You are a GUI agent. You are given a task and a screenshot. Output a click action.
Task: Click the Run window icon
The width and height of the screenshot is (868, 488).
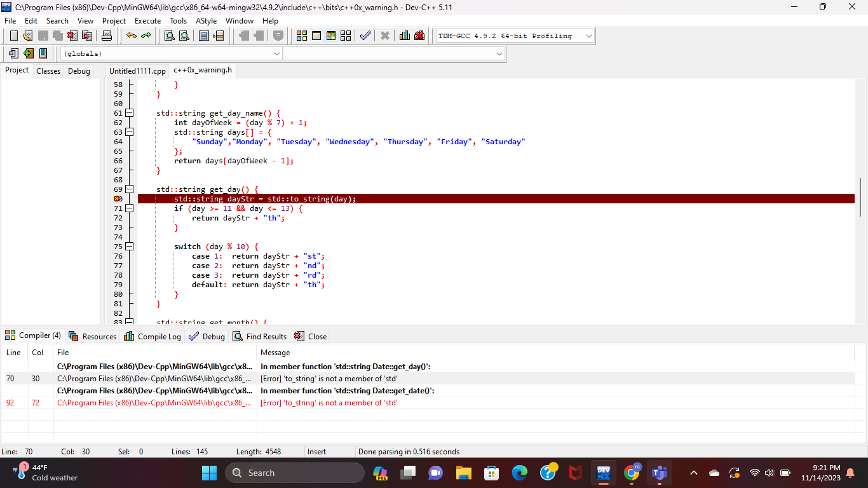click(x=316, y=36)
